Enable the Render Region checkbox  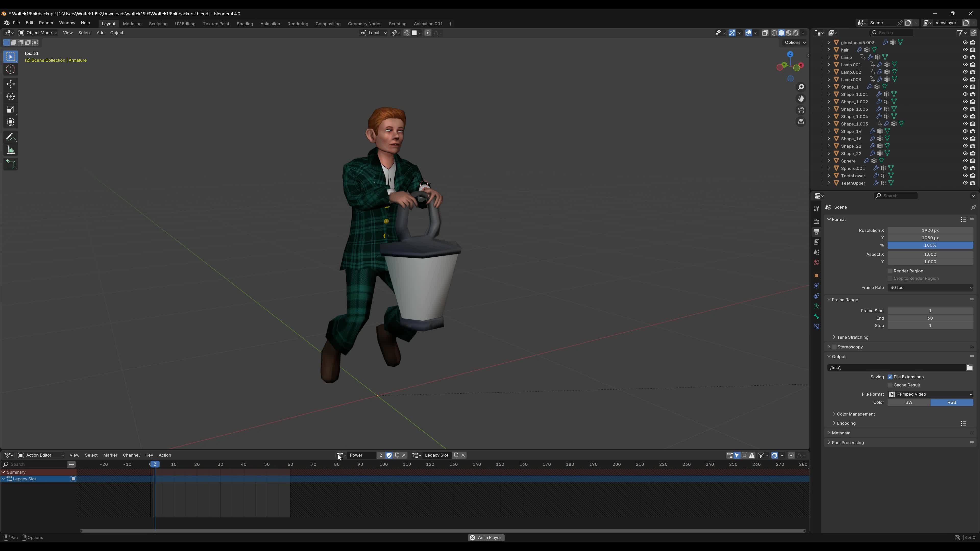pos(890,271)
